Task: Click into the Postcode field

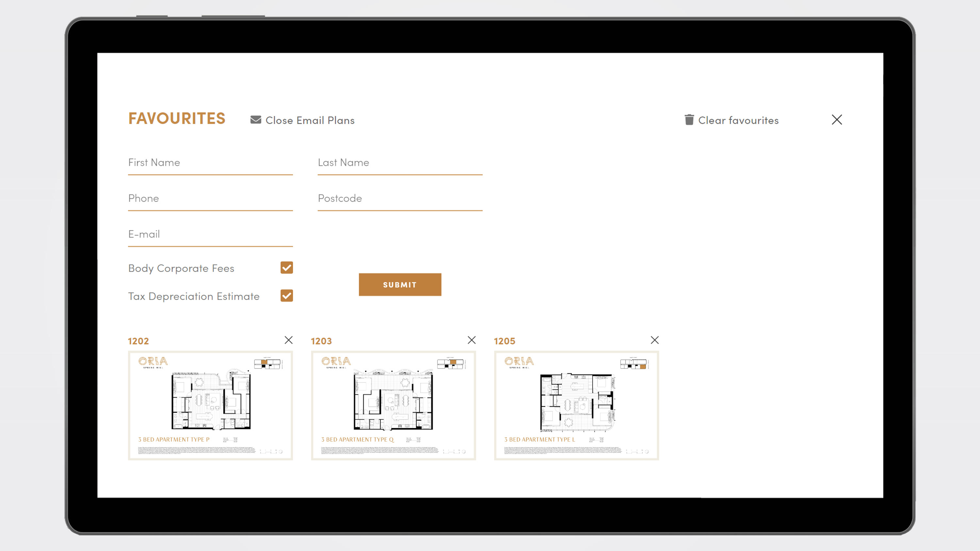Action: 400,199
